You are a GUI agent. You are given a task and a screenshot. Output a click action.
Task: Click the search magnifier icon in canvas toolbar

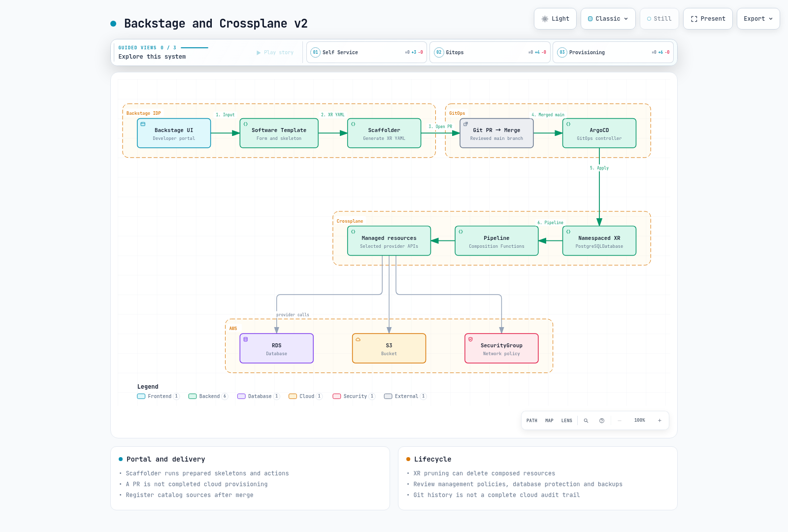(x=586, y=421)
